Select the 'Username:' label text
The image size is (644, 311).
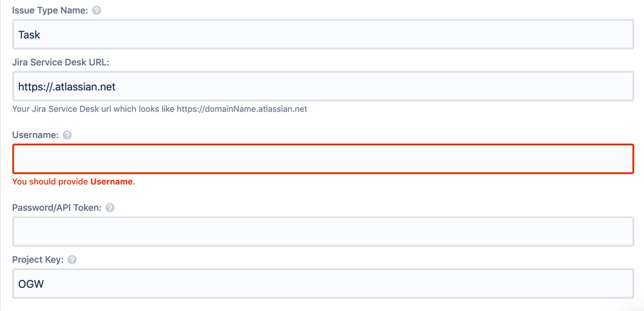35,135
